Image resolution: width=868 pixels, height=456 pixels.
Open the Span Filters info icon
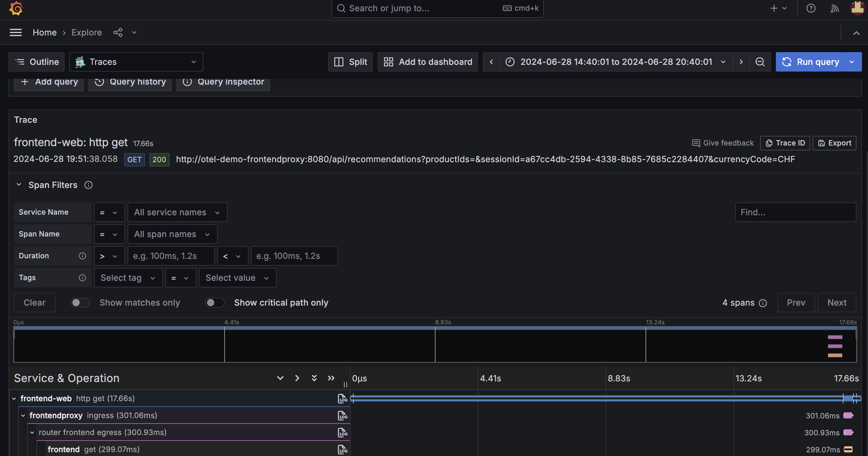pyautogui.click(x=88, y=185)
